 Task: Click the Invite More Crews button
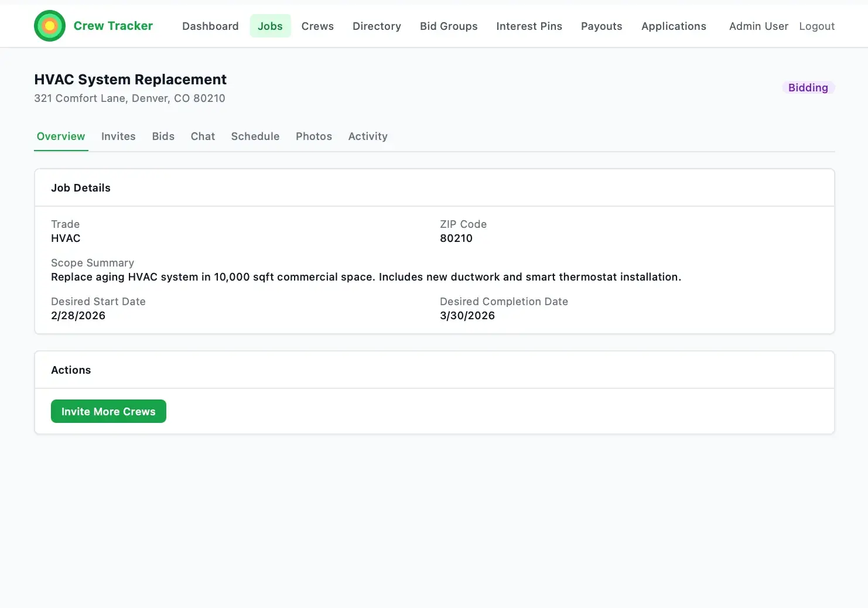click(108, 411)
